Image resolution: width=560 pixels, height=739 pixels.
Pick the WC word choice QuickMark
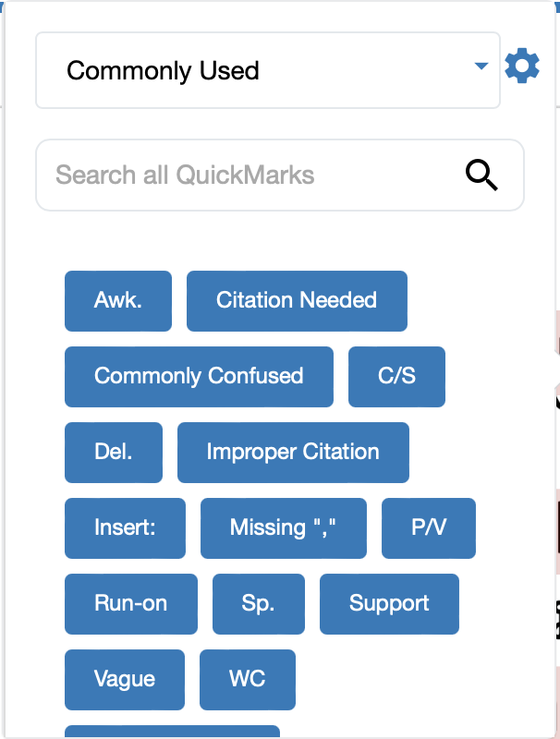coord(248,679)
